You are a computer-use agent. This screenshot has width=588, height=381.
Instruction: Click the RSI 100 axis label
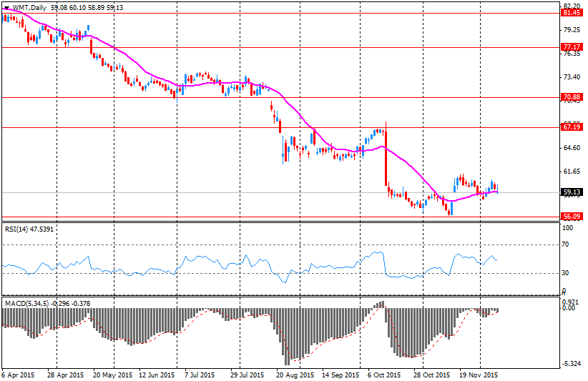pyautogui.click(x=568, y=228)
